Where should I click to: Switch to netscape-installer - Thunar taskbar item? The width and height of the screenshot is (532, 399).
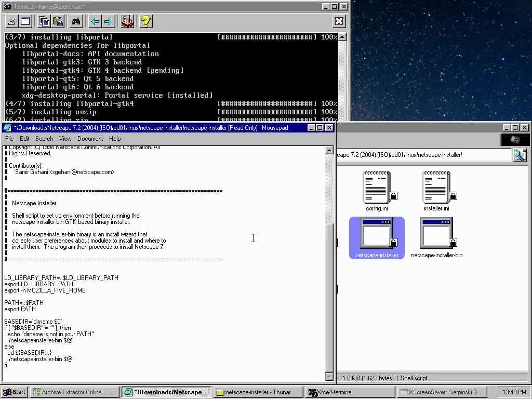[258, 392]
